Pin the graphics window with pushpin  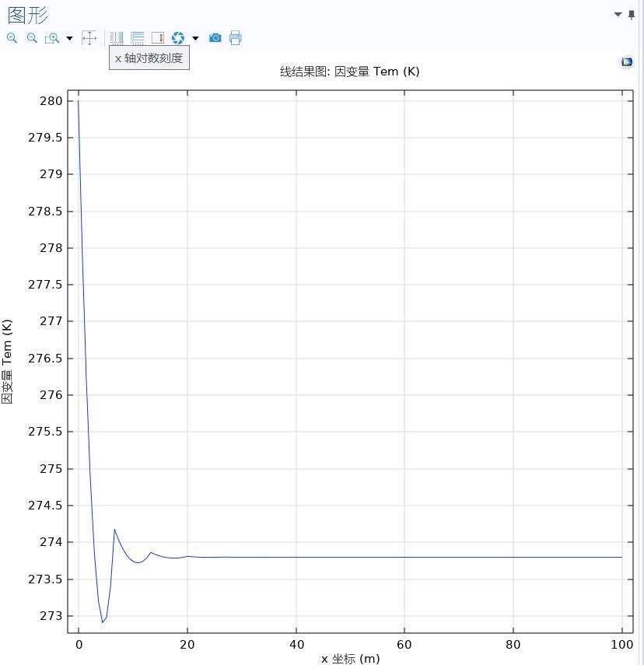pyautogui.click(x=632, y=15)
